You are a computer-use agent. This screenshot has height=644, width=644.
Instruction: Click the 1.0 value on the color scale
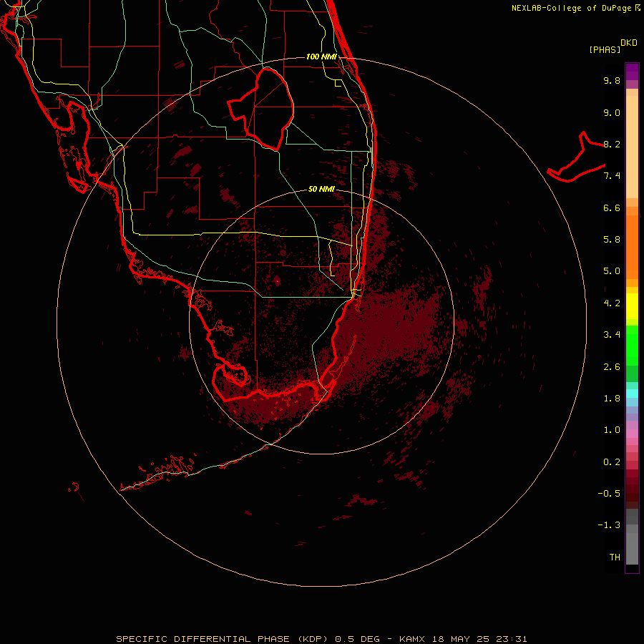click(612, 430)
